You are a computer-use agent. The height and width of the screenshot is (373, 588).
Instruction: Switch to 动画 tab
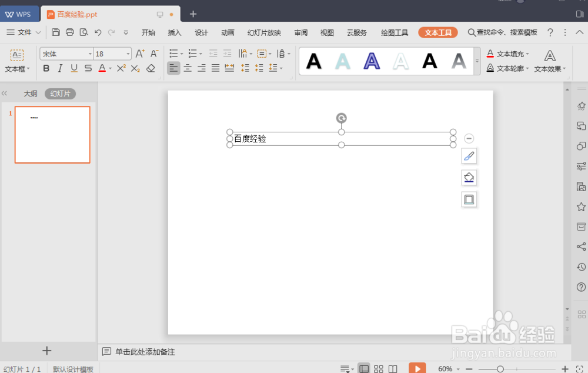pyautogui.click(x=228, y=32)
